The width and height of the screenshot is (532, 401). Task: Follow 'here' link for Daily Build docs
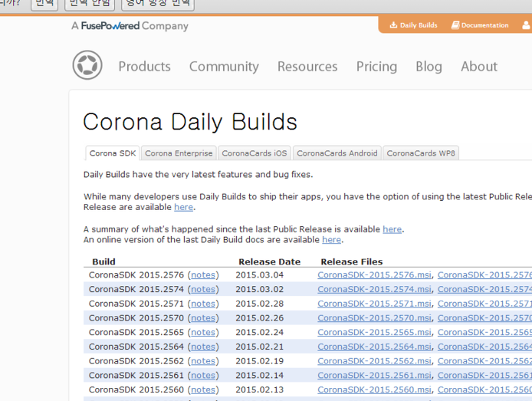[x=331, y=240]
